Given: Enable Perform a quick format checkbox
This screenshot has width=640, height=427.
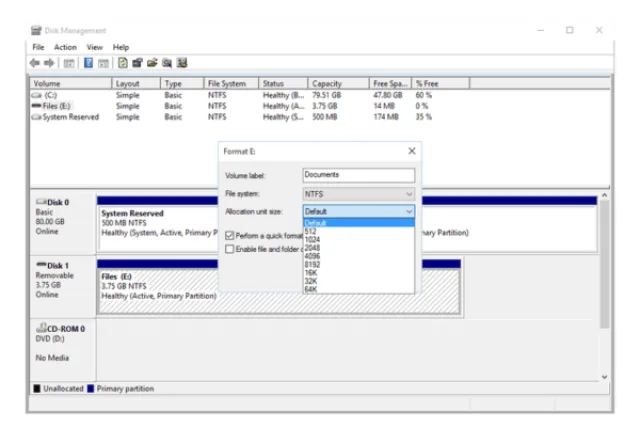Looking at the screenshot, I should click(229, 236).
